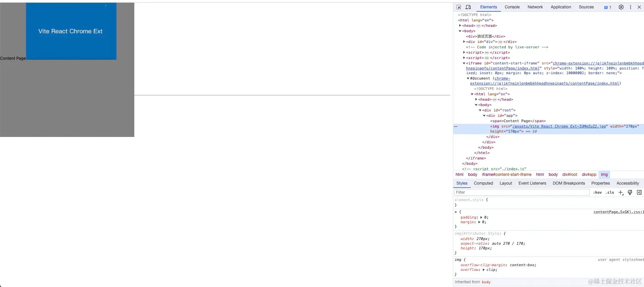Toggle the :hov element state button
644x287 pixels.
click(597, 193)
